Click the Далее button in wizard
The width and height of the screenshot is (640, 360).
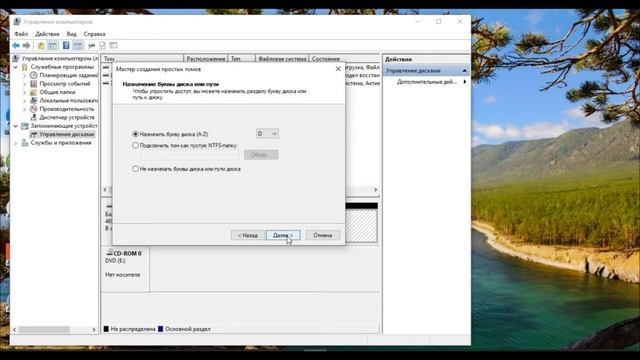(x=283, y=235)
